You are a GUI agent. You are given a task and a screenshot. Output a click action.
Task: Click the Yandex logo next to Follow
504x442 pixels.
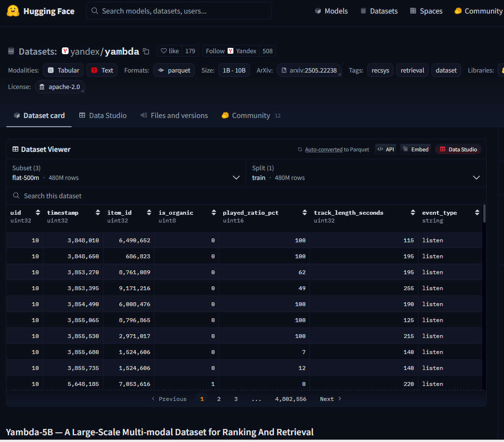tap(230, 51)
